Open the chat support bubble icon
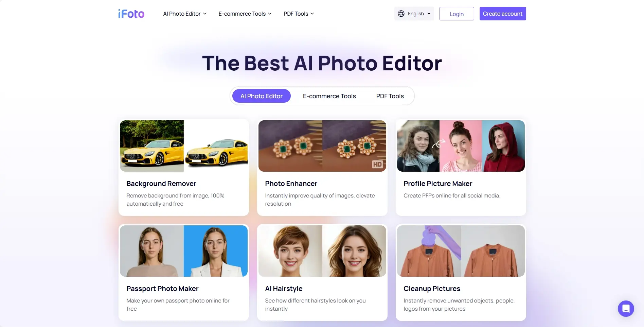Viewport: 644px width, 327px height. (x=626, y=309)
